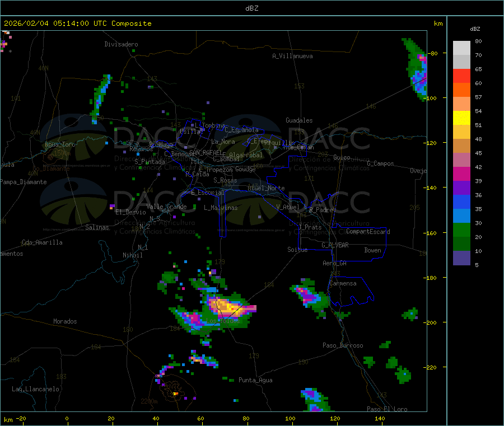Click the Aero_GA label
Image resolution: width=504 pixels, height=426 pixels.
click(x=335, y=263)
